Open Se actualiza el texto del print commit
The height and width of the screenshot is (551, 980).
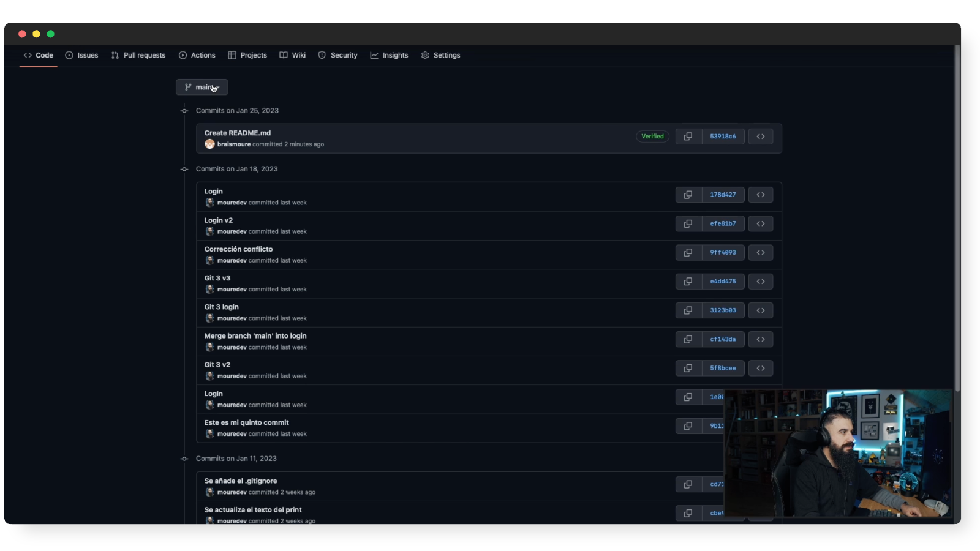[253, 510]
